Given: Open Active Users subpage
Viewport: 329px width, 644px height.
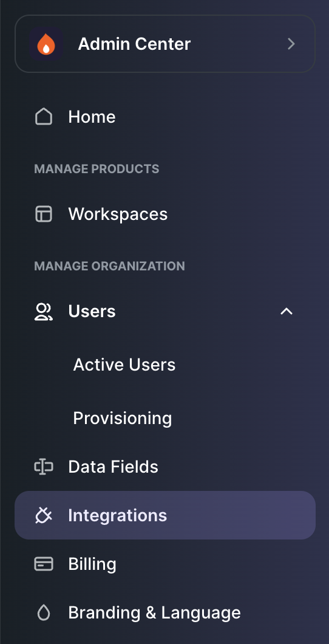Looking at the screenshot, I should tap(124, 365).
